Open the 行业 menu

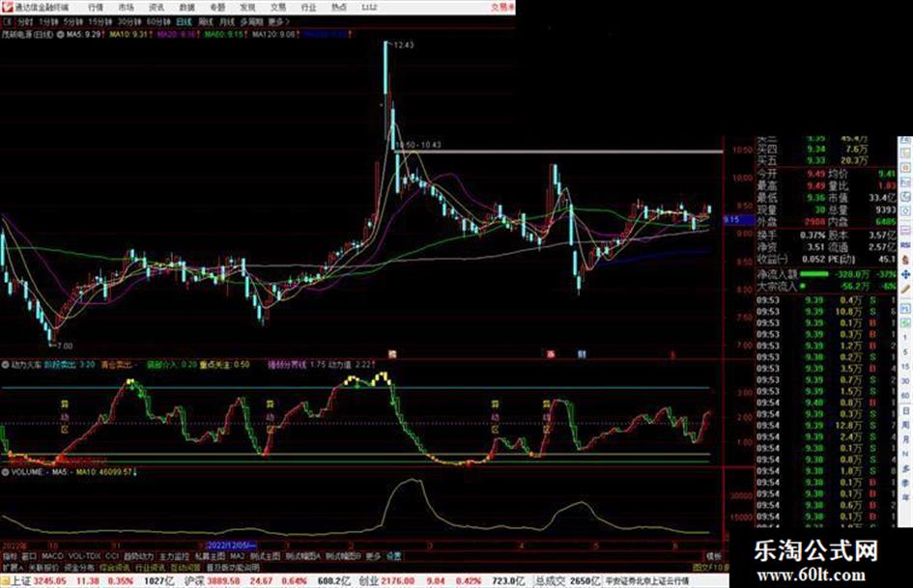[308, 8]
